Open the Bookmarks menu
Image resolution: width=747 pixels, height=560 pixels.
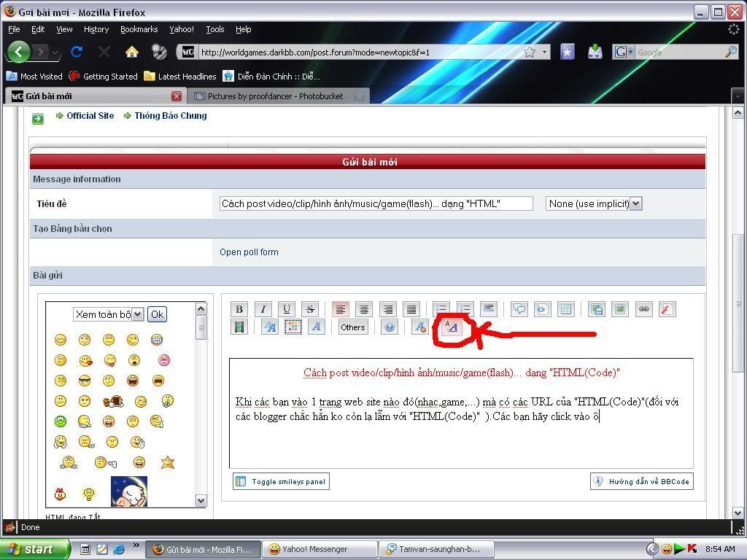(x=139, y=29)
